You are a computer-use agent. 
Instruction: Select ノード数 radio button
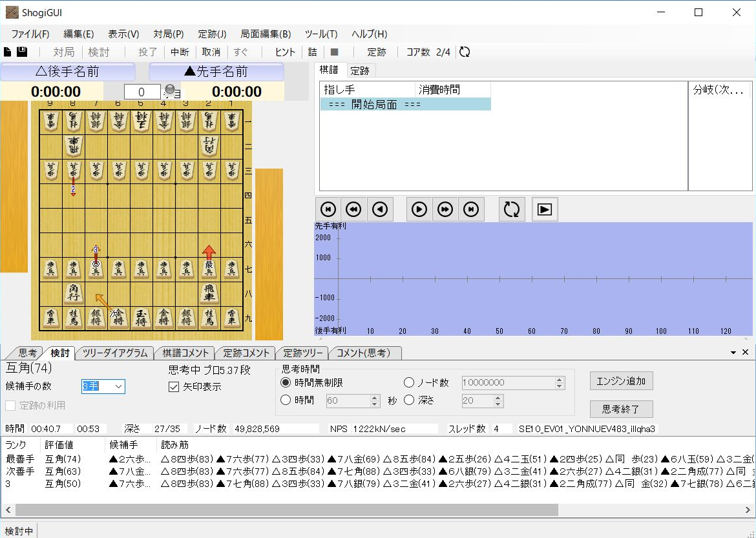(x=409, y=383)
